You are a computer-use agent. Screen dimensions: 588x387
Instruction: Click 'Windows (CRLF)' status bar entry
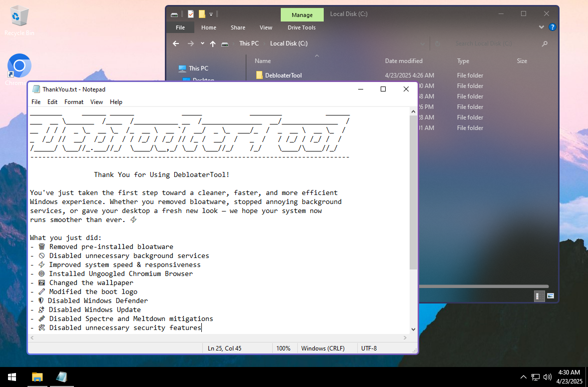coord(323,348)
